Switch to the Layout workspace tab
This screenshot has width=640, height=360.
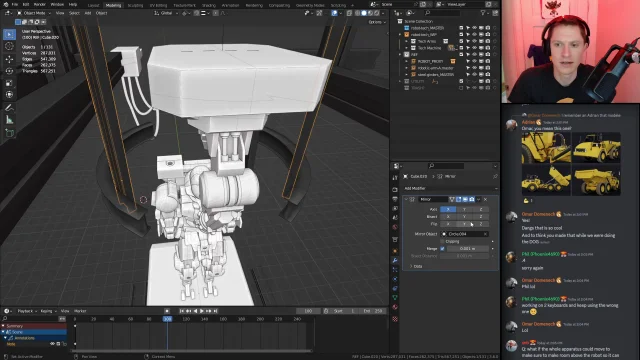click(93, 5)
